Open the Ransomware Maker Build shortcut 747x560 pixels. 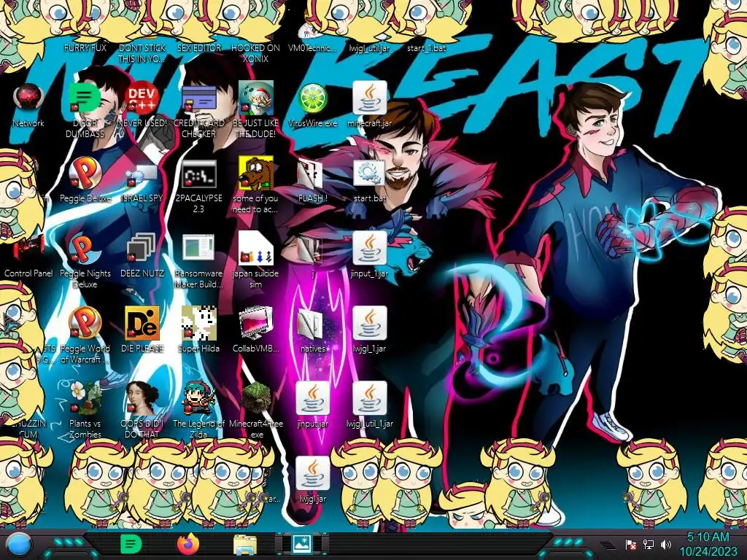point(198,249)
